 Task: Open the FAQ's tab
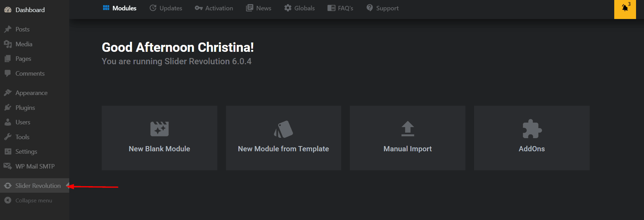[341, 8]
